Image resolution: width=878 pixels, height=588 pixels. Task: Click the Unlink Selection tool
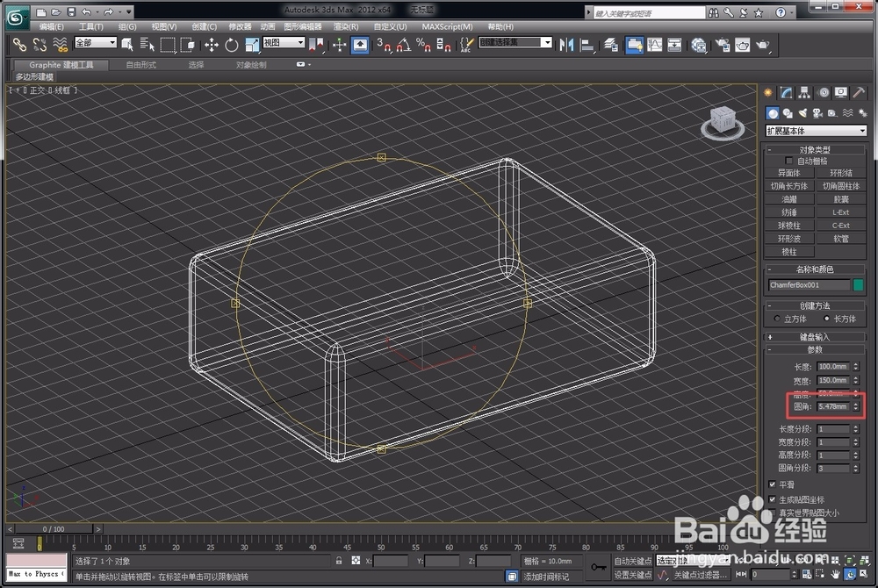40,45
